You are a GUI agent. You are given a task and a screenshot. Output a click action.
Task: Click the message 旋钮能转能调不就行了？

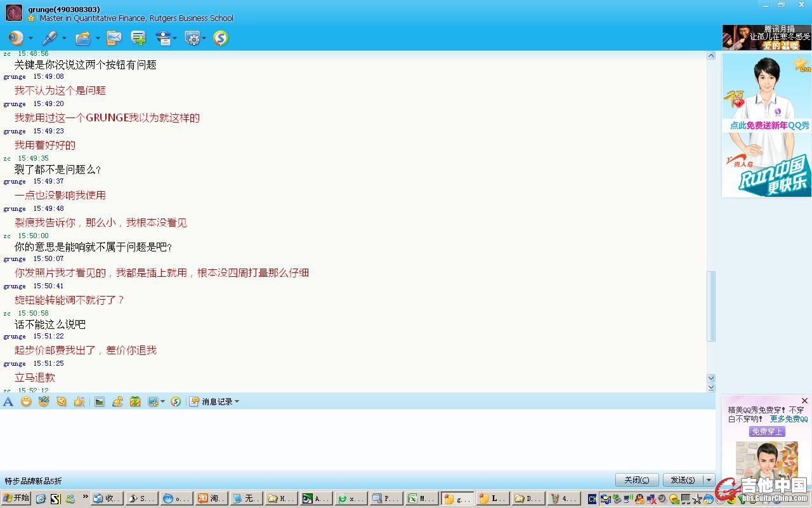[70, 300]
